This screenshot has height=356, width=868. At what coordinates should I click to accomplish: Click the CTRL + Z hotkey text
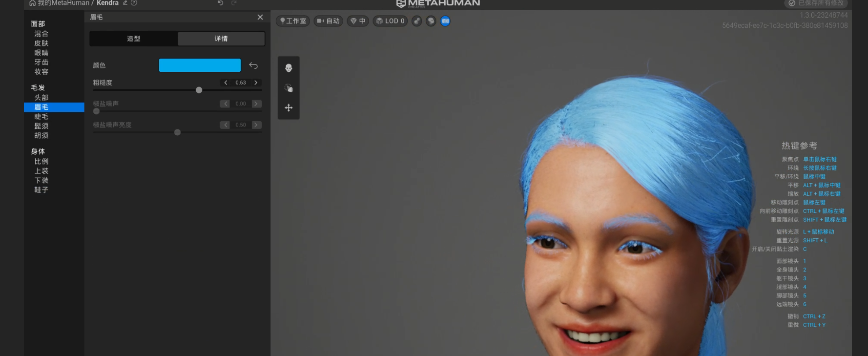click(x=814, y=316)
